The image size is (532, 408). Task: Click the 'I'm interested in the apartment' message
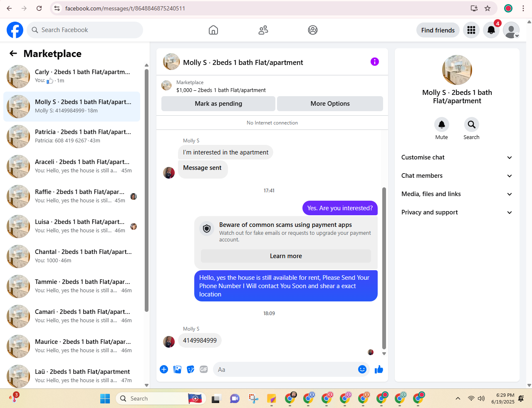[225, 152]
